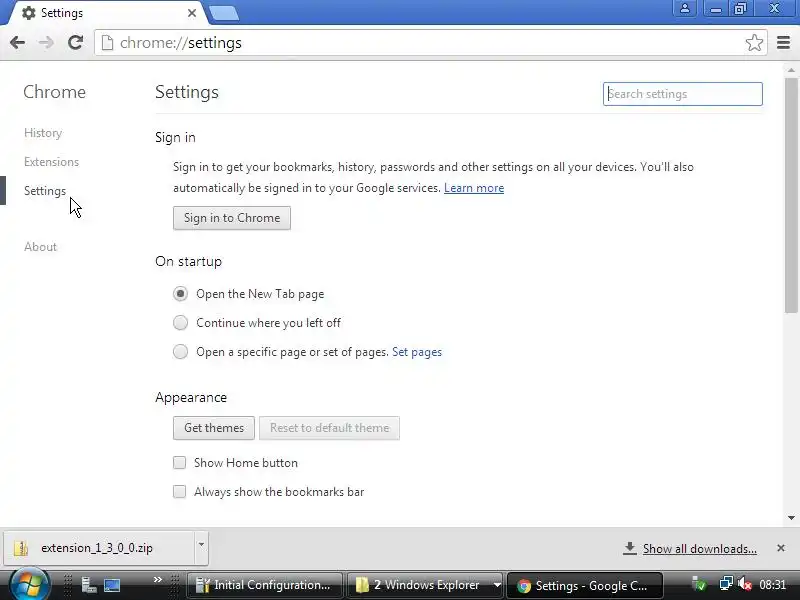Click the Show all downloads link
800x600 pixels.
699,549
